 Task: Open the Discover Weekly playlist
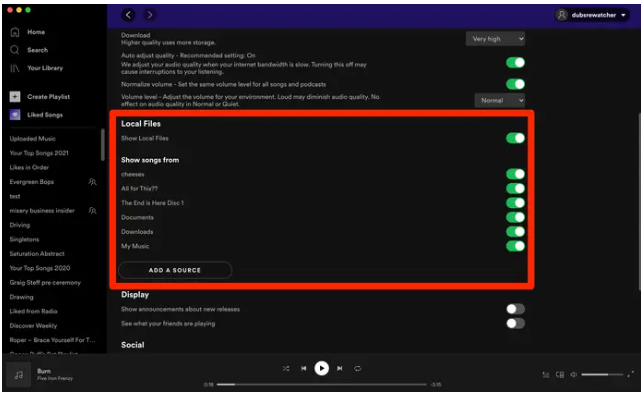pos(34,326)
